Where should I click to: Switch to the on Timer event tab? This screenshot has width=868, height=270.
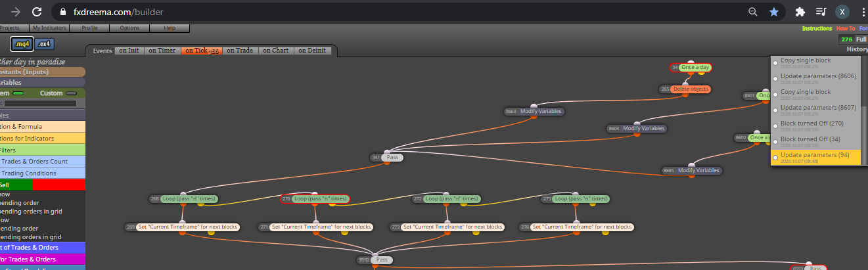162,51
